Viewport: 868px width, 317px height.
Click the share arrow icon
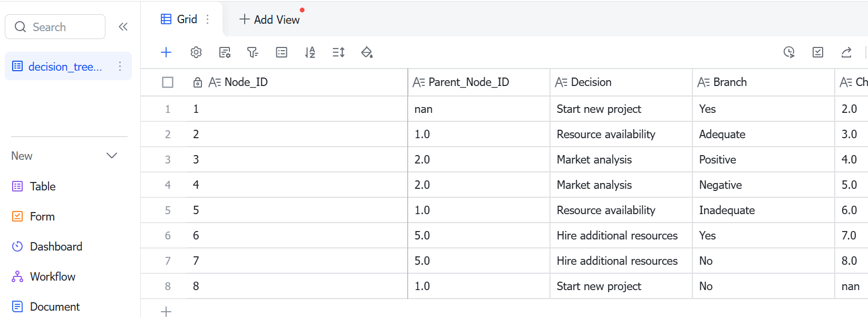pyautogui.click(x=846, y=52)
